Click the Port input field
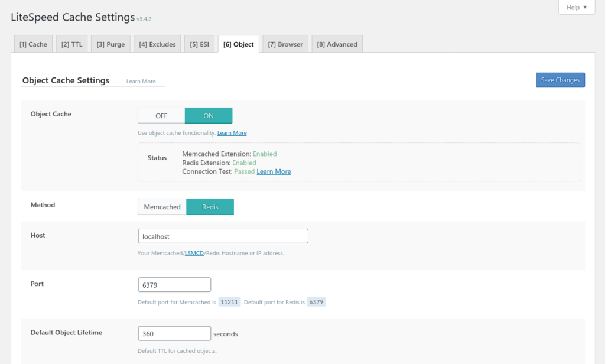This screenshot has height=364, width=605. 174,285
